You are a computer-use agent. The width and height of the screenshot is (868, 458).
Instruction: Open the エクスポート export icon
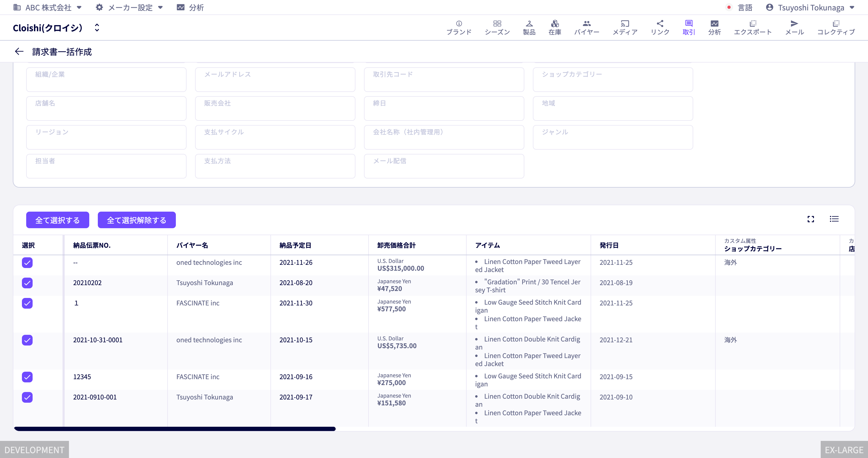pos(753,24)
